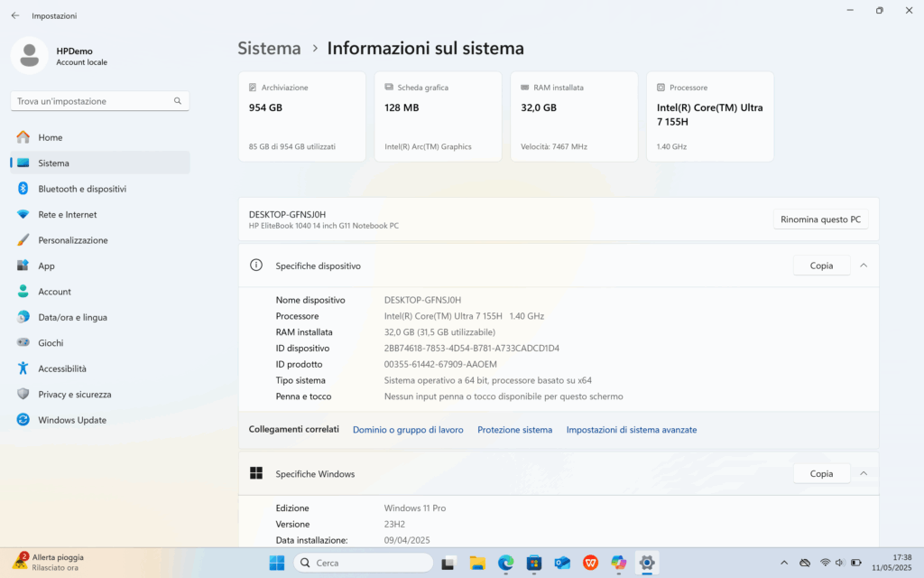Open Data/ora e lingua settings
The image size is (924, 578).
tap(72, 317)
